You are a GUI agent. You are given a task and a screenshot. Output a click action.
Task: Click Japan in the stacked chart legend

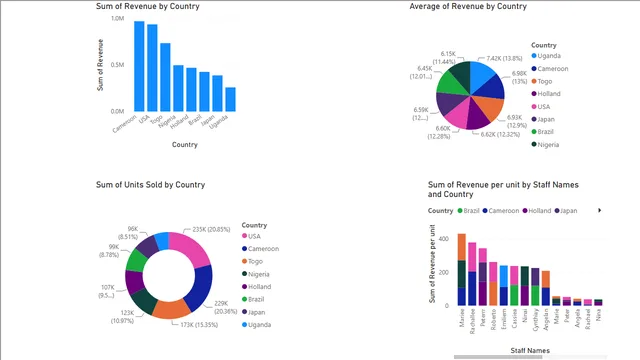coord(566,211)
